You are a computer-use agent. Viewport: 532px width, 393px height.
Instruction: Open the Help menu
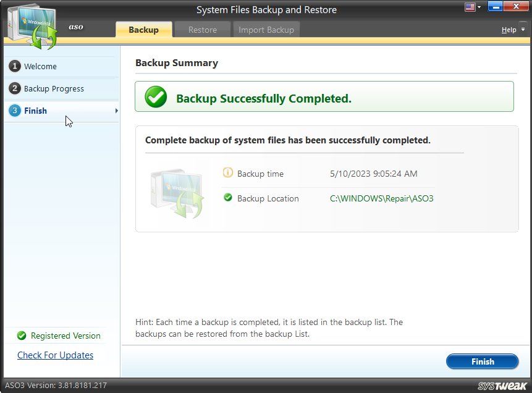point(508,29)
